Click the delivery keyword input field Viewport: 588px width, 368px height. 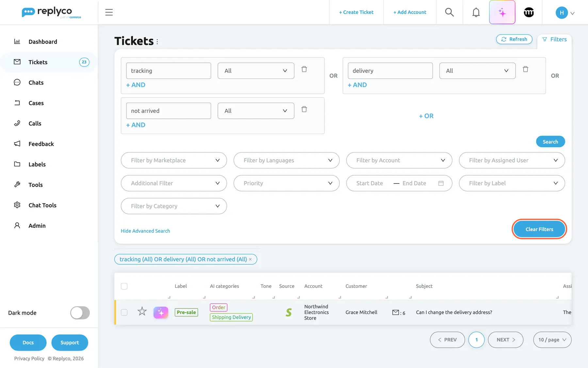tap(390, 71)
